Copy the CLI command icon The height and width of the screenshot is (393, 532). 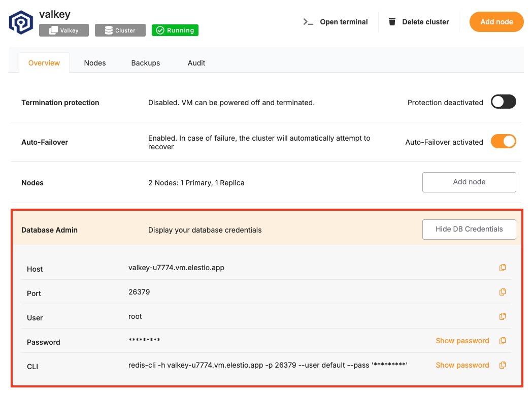click(x=503, y=365)
